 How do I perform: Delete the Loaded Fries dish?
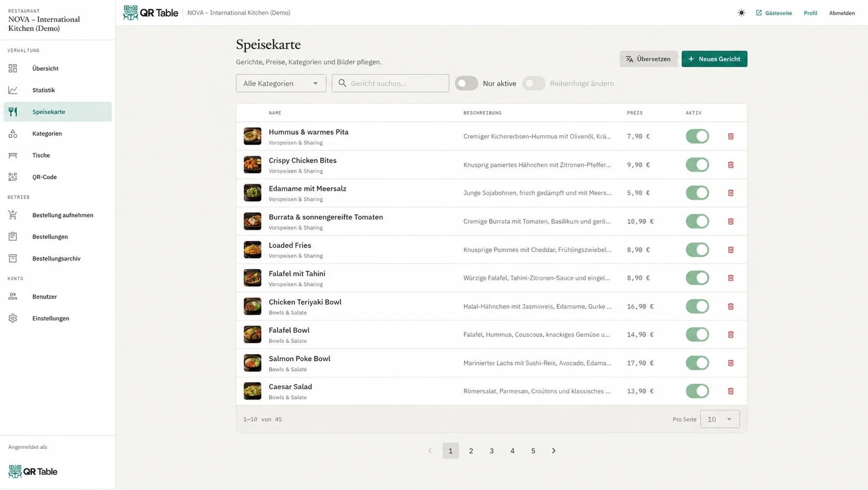pyautogui.click(x=731, y=250)
